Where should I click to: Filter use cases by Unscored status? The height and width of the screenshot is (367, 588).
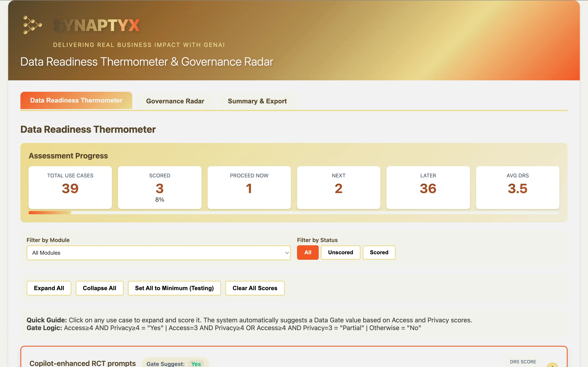tap(340, 252)
